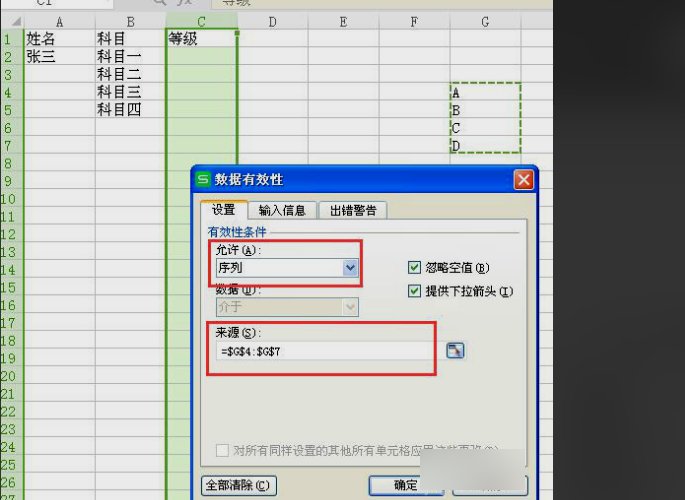
Task: Select column F header
Action: click(x=414, y=22)
